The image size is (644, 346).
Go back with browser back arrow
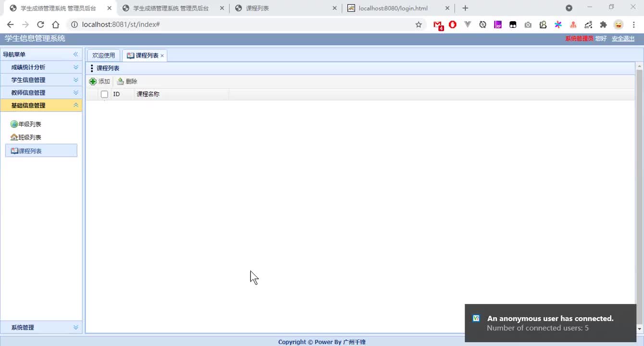(10, 25)
